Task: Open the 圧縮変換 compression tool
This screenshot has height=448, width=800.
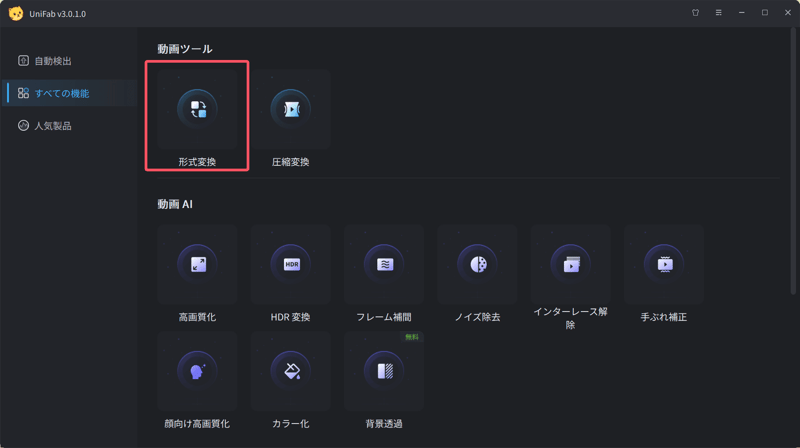Action: pyautogui.click(x=291, y=109)
